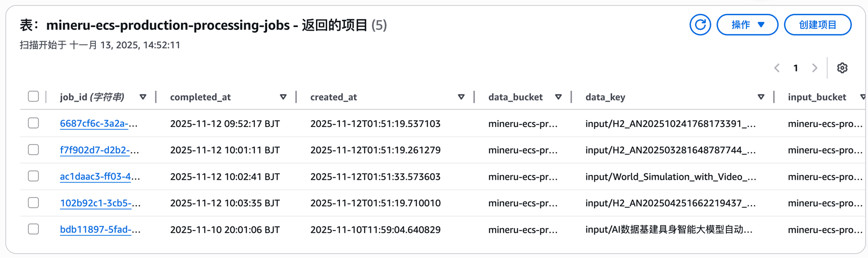Viewport: 868px width, 258px height.
Task: Check the row for job 6687cf6c-3a2a
Action: [x=33, y=123]
